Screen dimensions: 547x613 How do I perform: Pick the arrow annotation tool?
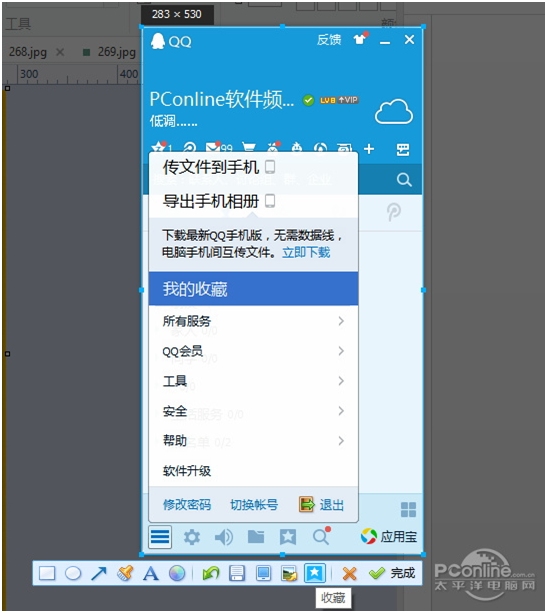(99, 574)
